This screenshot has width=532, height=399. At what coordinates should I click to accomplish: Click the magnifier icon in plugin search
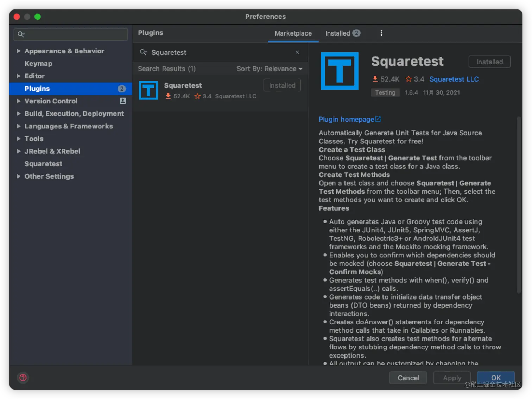click(x=143, y=52)
